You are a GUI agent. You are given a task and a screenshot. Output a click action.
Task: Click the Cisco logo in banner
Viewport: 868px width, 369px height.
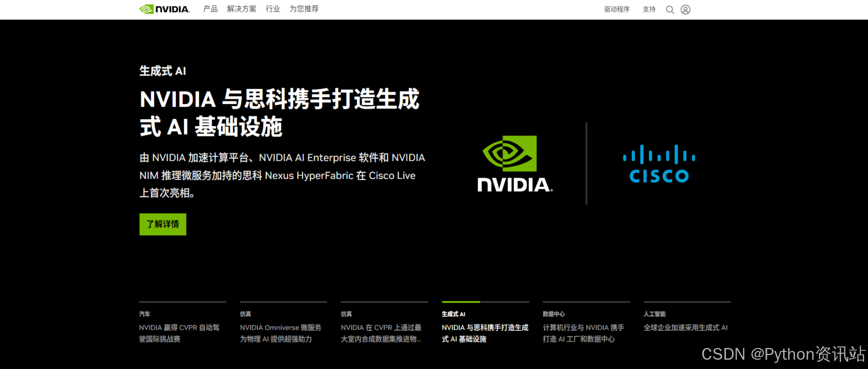click(x=659, y=164)
